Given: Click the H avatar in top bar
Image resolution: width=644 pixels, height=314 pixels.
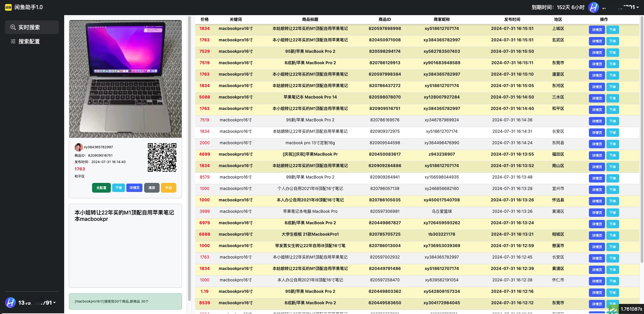Looking at the screenshot, I should pyautogui.click(x=594, y=7).
